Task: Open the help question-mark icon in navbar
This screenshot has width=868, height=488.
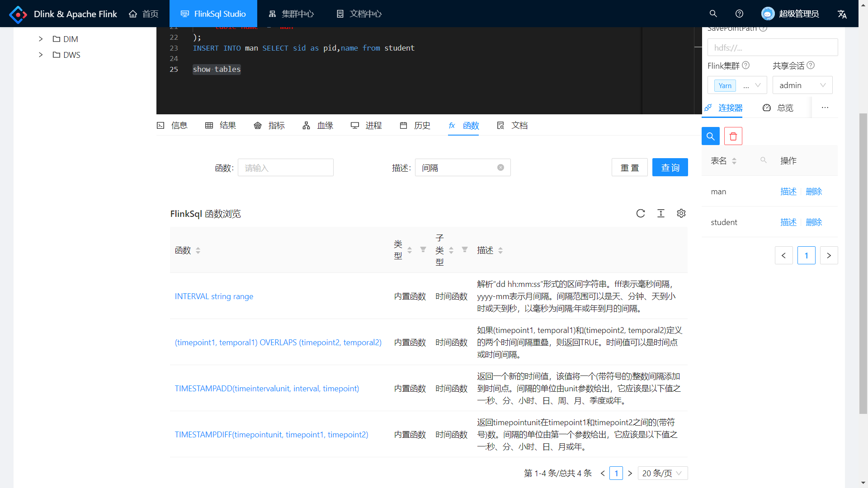Action: pos(739,14)
